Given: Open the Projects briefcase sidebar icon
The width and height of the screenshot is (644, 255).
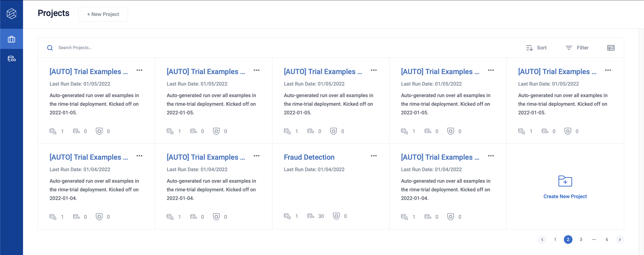Looking at the screenshot, I should point(11,39).
